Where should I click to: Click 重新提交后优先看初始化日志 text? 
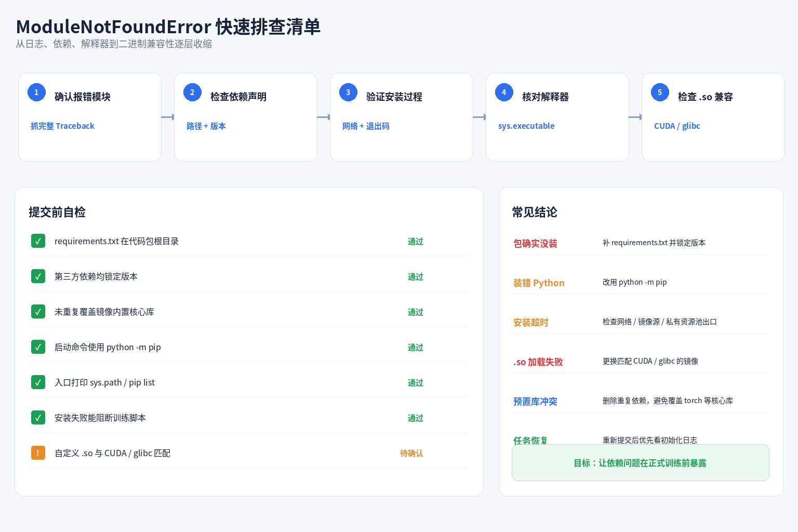point(650,440)
